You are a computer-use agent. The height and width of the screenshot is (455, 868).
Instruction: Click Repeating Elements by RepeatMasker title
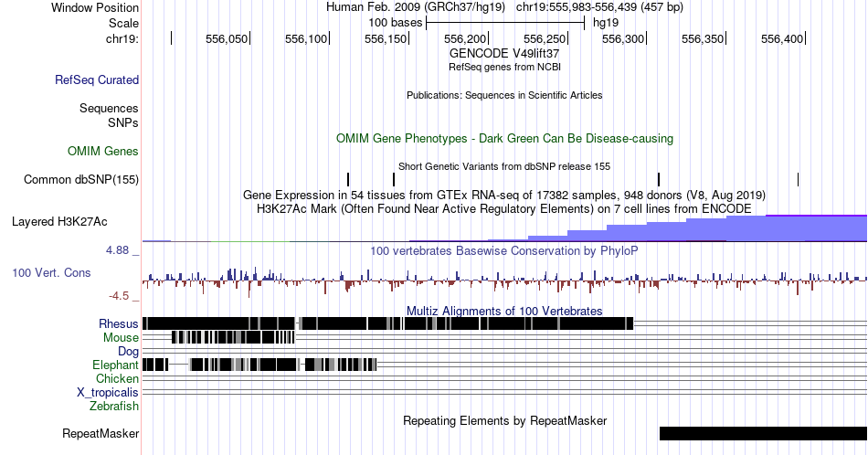pyautogui.click(x=504, y=420)
